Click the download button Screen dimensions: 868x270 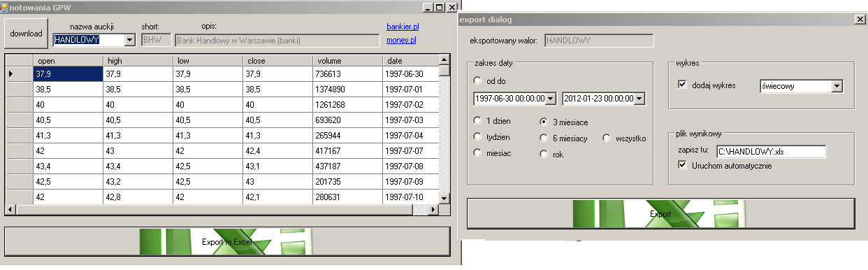coord(26,33)
